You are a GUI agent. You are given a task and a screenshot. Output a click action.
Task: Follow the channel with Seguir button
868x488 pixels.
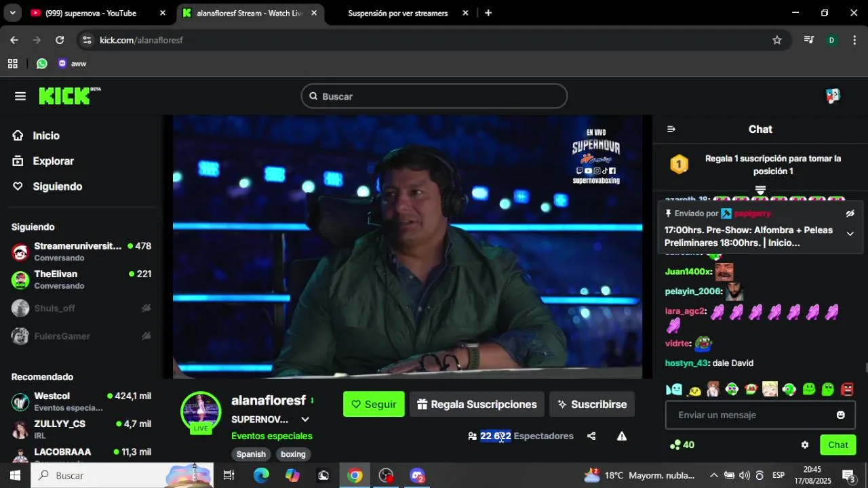[374, 404]
